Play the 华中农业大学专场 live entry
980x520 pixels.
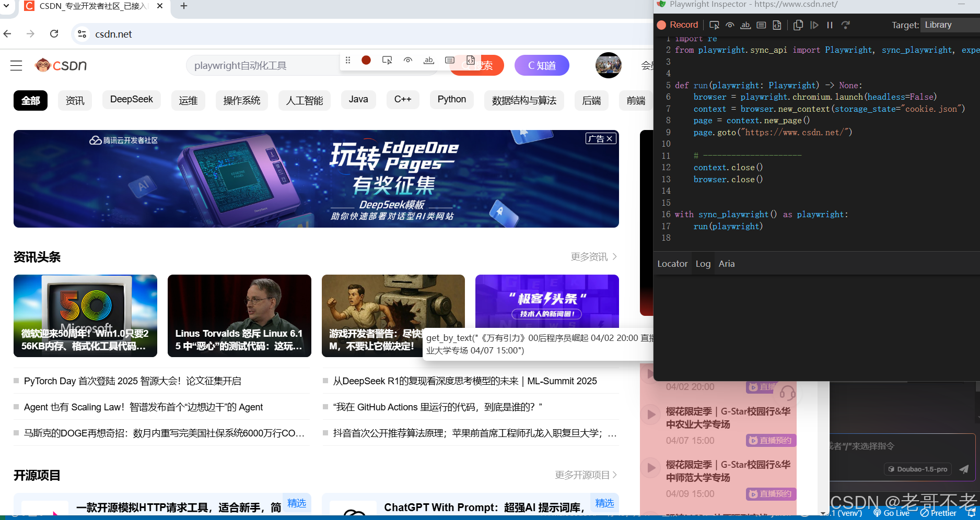tap(651, 415)
